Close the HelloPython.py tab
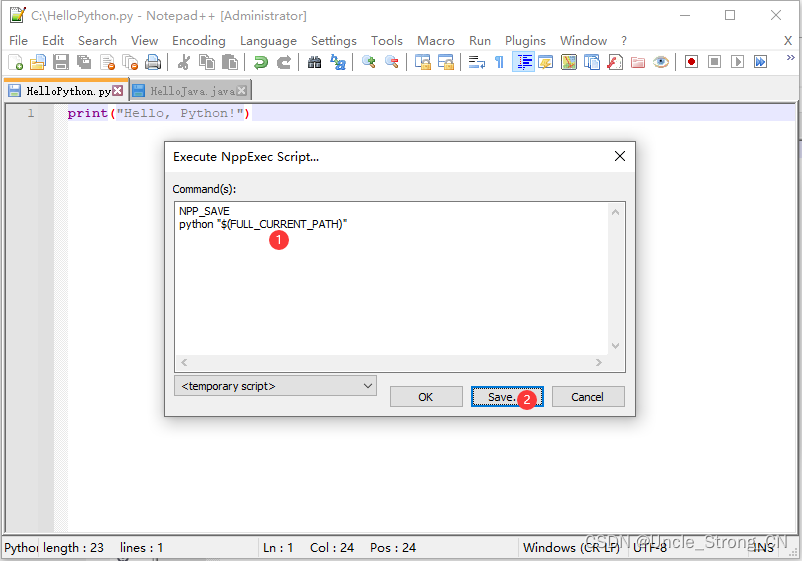802x561 pixels. coord(118,91)
